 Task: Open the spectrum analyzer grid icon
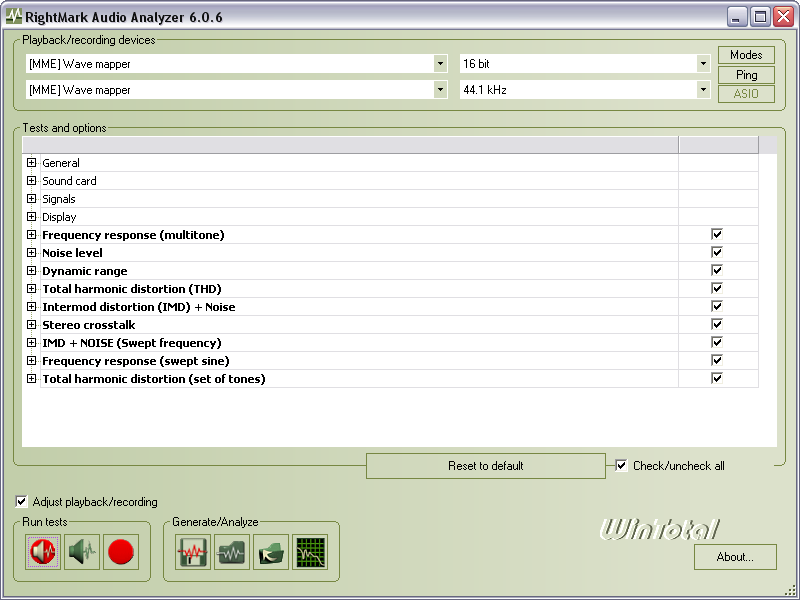(310, 552)
